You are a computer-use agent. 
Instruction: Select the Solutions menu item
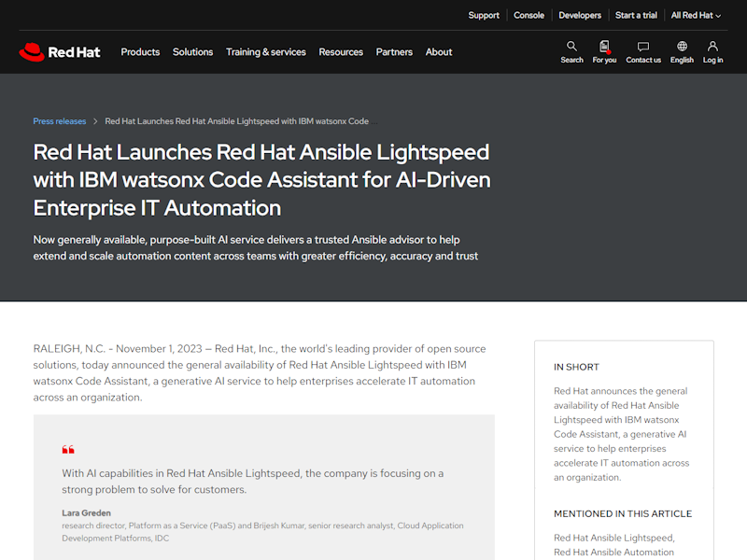tap(193, 52)
